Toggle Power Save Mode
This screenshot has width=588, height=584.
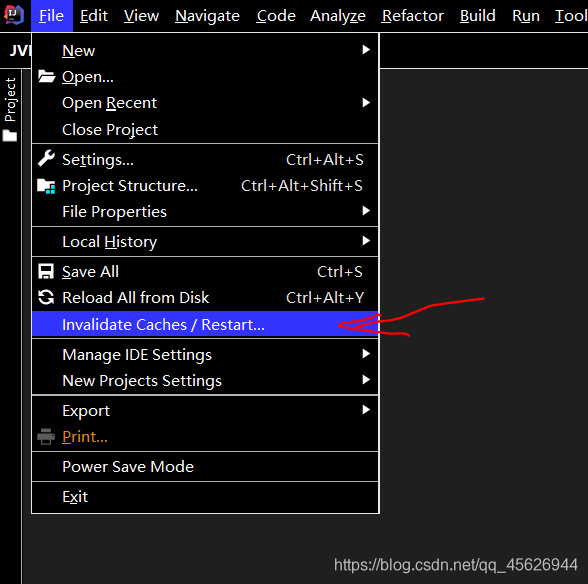pyautogui.click(x=205, y=467)
